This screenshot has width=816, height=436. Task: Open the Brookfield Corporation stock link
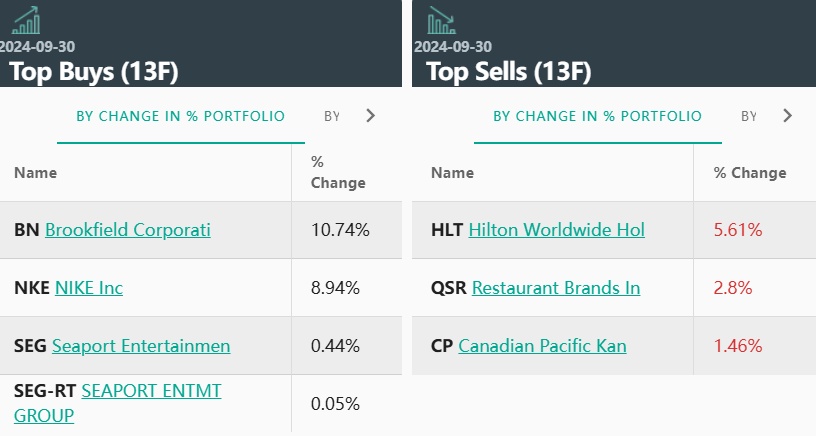tap(128, 230)
